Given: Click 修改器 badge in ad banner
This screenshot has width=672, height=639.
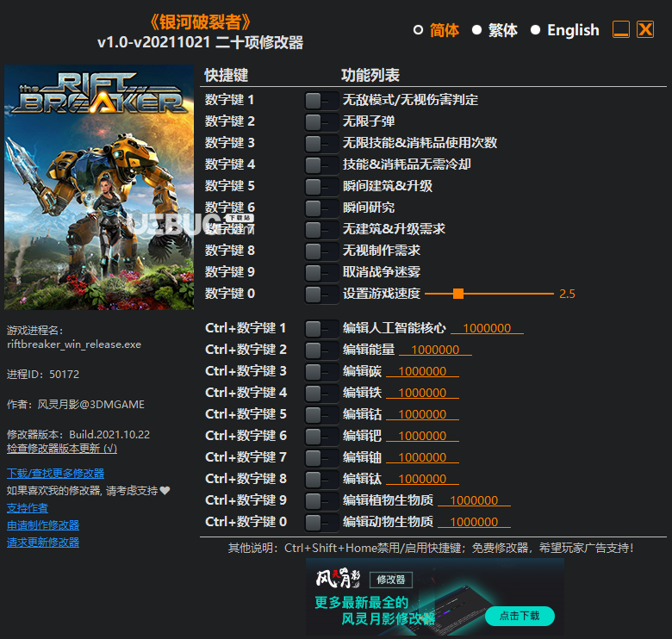Looking at the screenshot, I should (391, 580).
